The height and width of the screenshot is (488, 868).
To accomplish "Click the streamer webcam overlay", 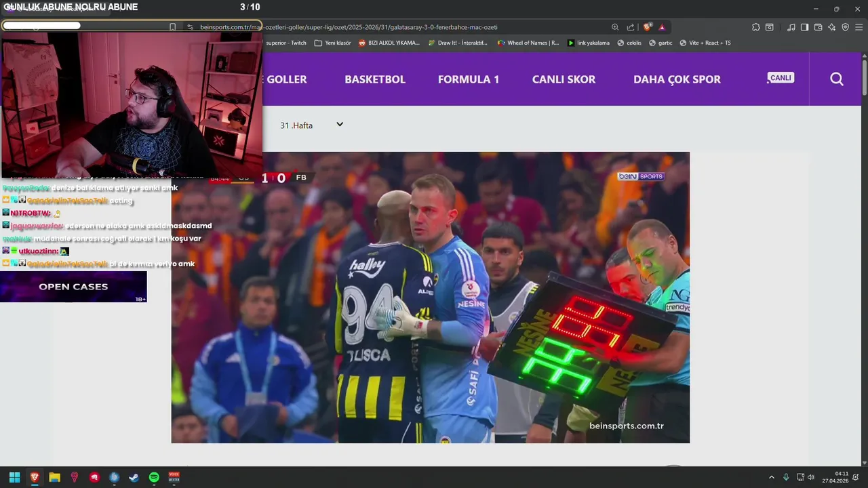I will (x=131, y=105).
